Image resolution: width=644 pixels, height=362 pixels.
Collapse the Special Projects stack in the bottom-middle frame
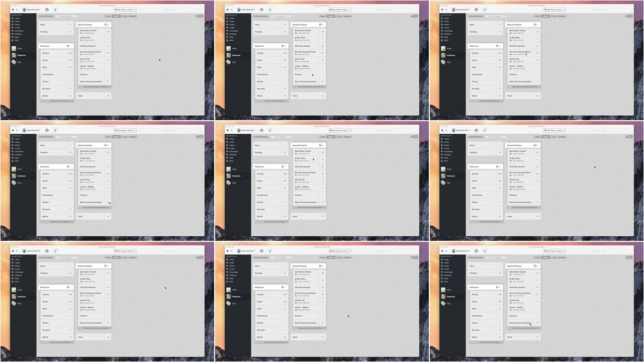click(322, 266)
